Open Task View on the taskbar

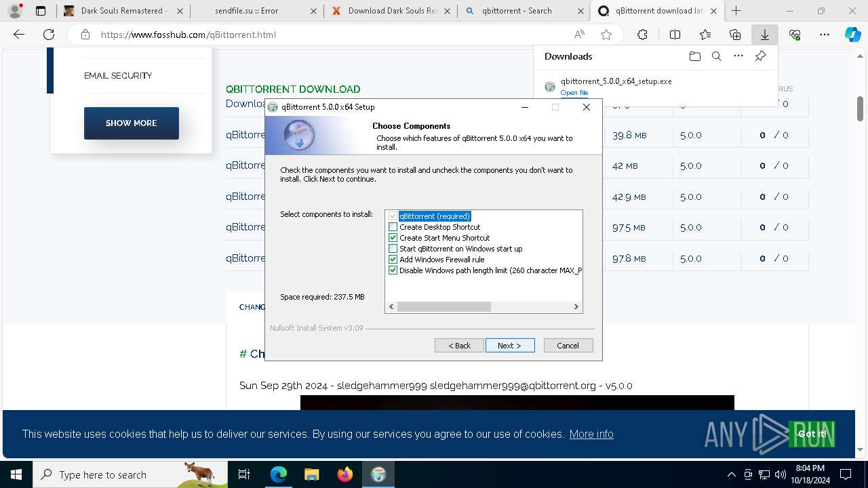[x=244, y=474]
